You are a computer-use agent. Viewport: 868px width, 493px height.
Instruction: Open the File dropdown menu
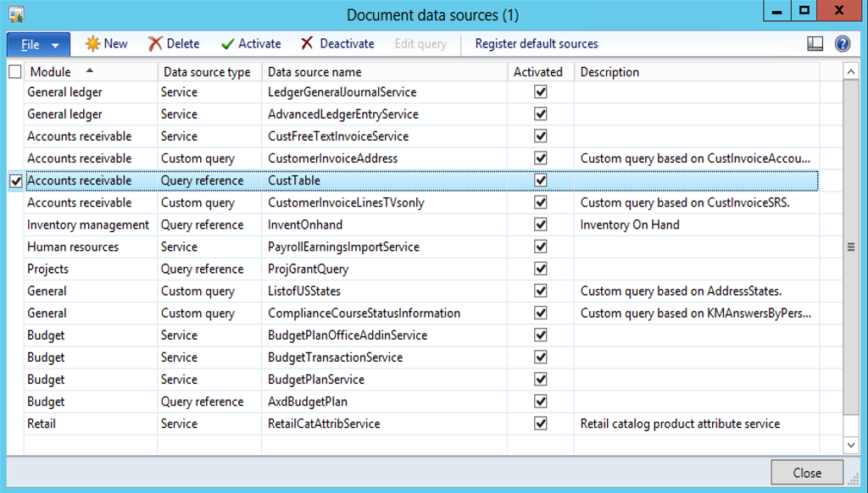click(38, 45)
